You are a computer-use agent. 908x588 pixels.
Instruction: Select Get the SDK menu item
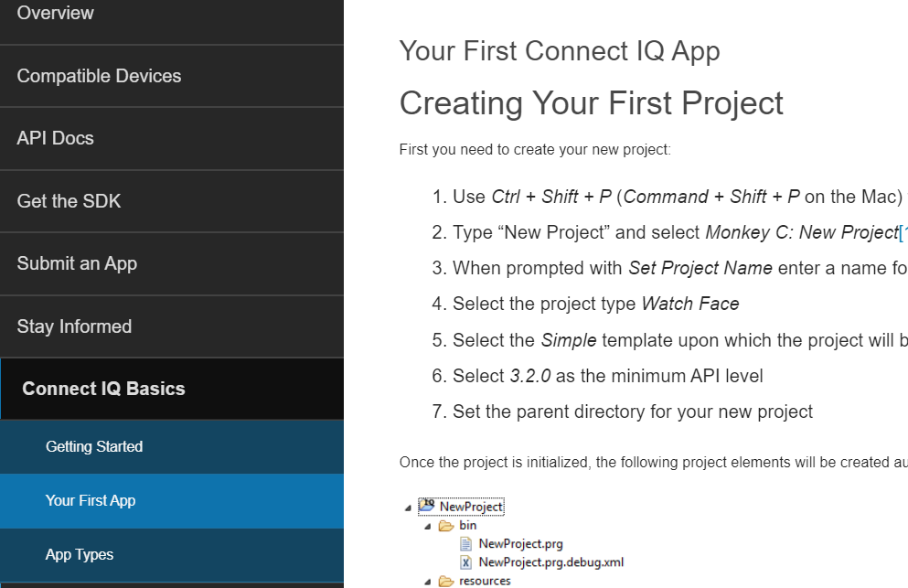point(69,201)
